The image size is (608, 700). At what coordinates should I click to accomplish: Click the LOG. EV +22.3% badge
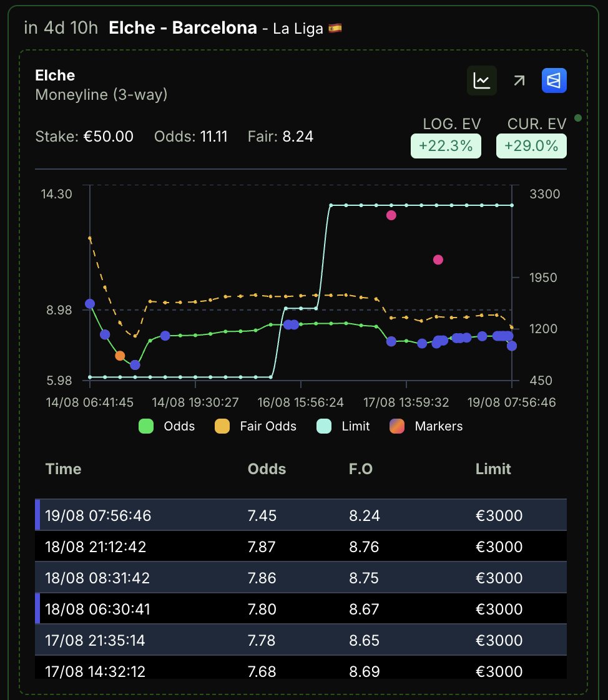[x=446, y=146]
